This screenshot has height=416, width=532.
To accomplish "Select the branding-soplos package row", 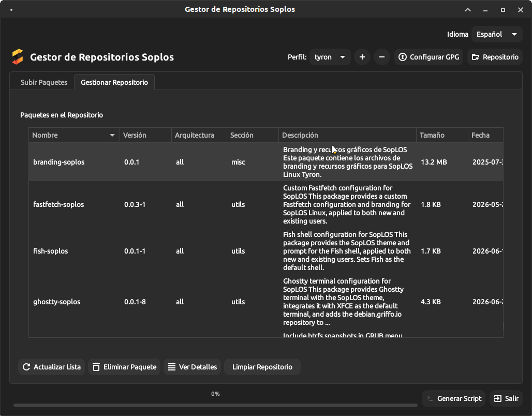I will (x=266, y=162).
